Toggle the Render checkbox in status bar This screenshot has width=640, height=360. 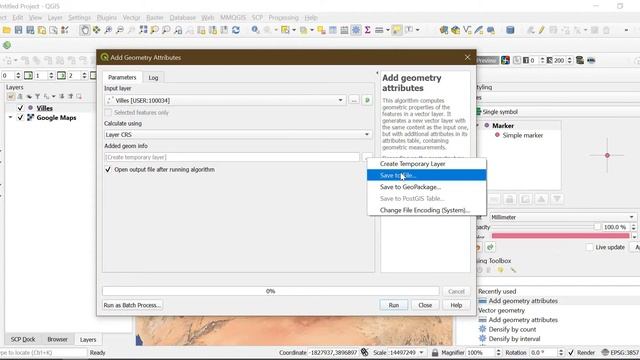571,352
